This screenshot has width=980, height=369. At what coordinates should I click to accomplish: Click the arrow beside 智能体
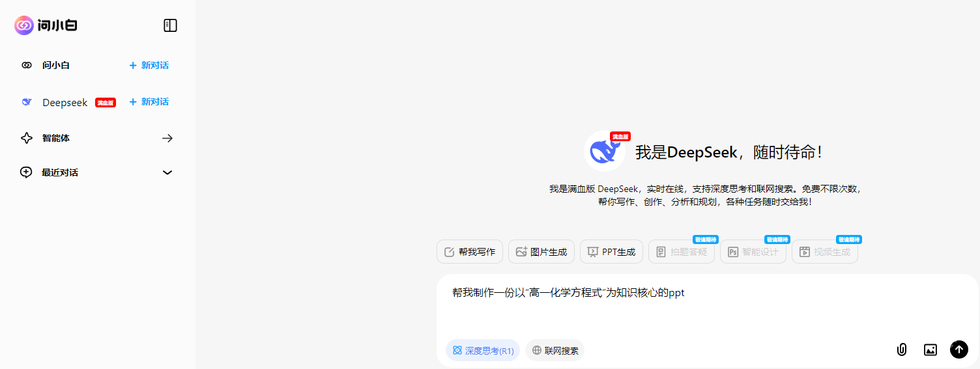[x=167, y=138]
